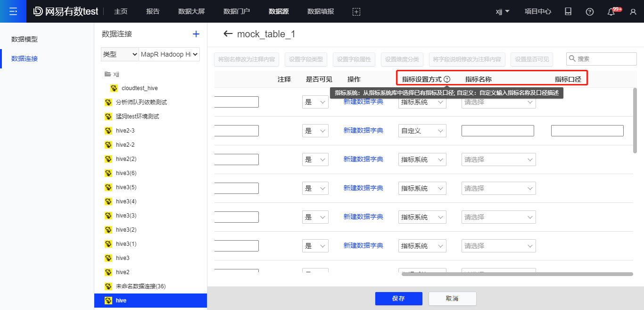Open the 类型 dropdown in data connection panel
This screenshot has height=310, width=644.
coord(120,54)
